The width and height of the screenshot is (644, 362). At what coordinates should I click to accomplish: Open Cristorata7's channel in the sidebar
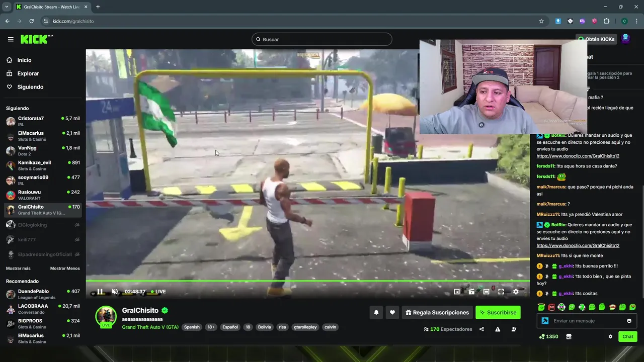[43, 121]
